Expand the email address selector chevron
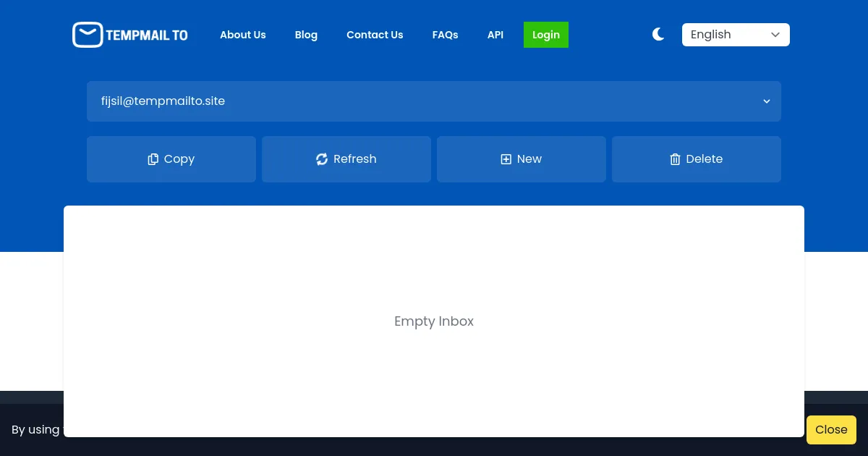This screenshot has width=868, height=456. point(766,101)
